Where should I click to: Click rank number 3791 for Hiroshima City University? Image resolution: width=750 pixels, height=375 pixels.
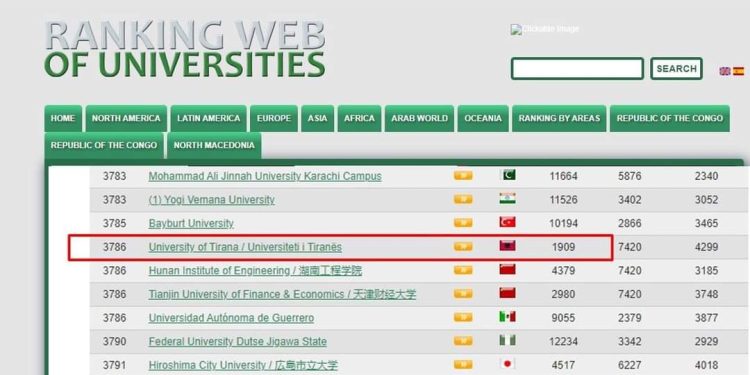(114, 365)
